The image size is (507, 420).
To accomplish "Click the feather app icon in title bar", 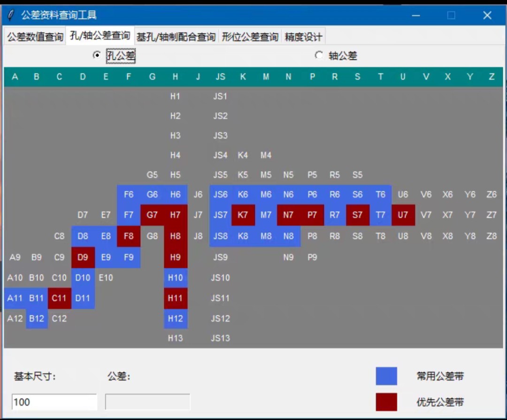I will tap(11, 15).
